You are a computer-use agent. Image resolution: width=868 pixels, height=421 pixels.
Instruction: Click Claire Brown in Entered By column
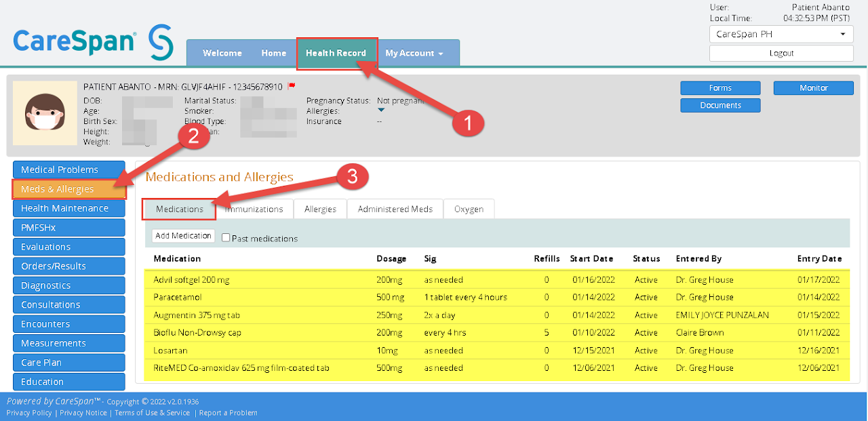coord(700,333)
